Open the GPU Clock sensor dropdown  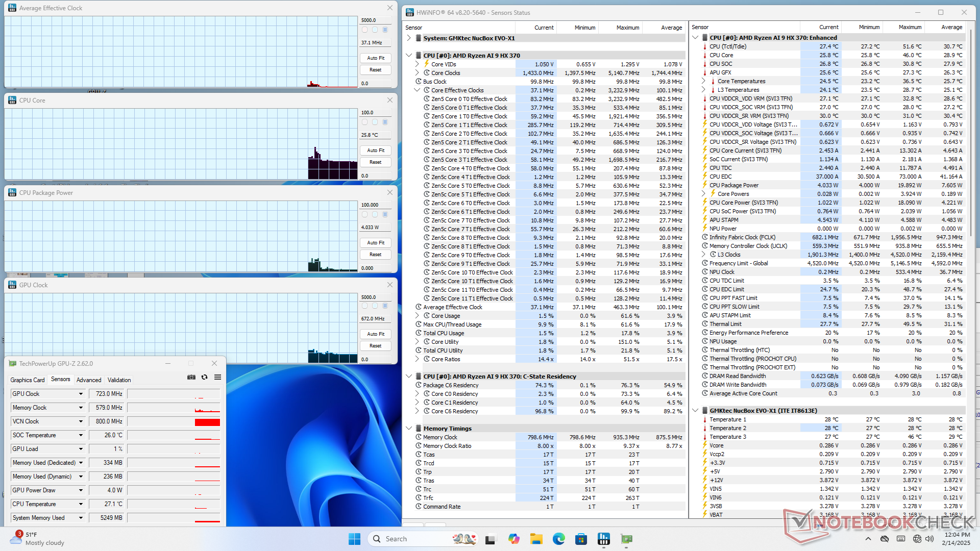pos(81,394)
